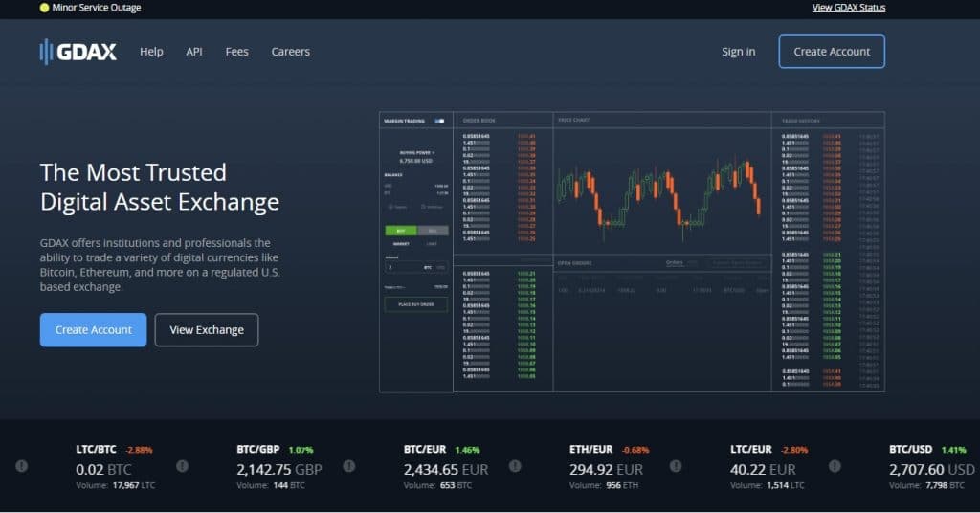Click the yellow Minor Service Outage indicator
Image resolution: width=980 pixels, height=513 pixels.
(x=44, y=8)
